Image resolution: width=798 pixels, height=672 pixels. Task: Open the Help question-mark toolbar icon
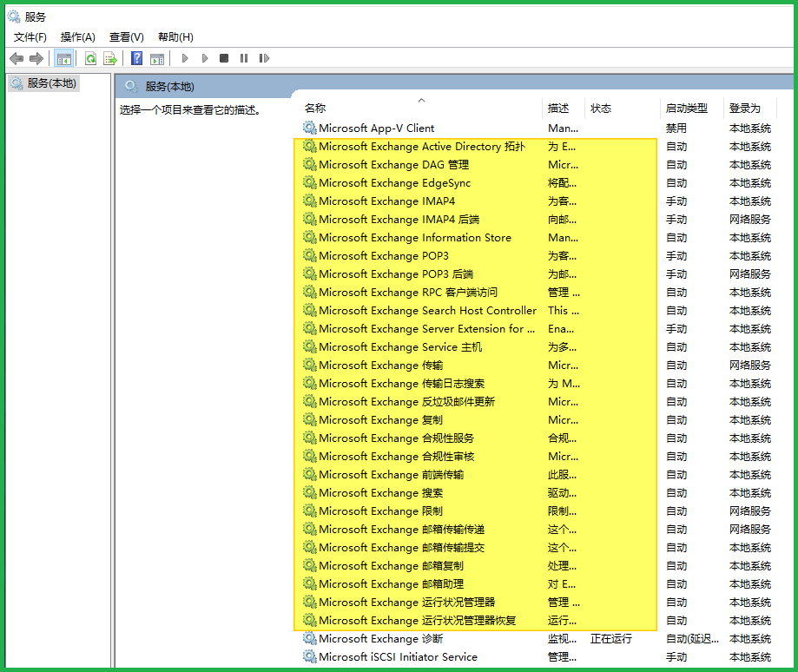coord(136,58)
